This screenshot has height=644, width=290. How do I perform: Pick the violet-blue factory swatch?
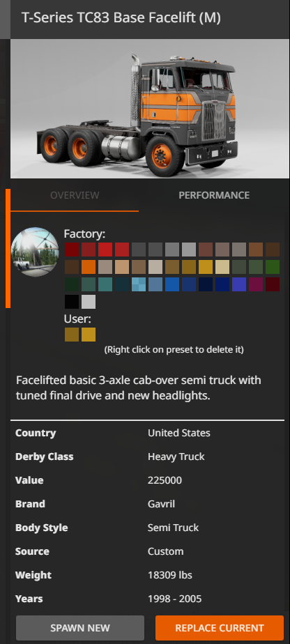[239, 284]
